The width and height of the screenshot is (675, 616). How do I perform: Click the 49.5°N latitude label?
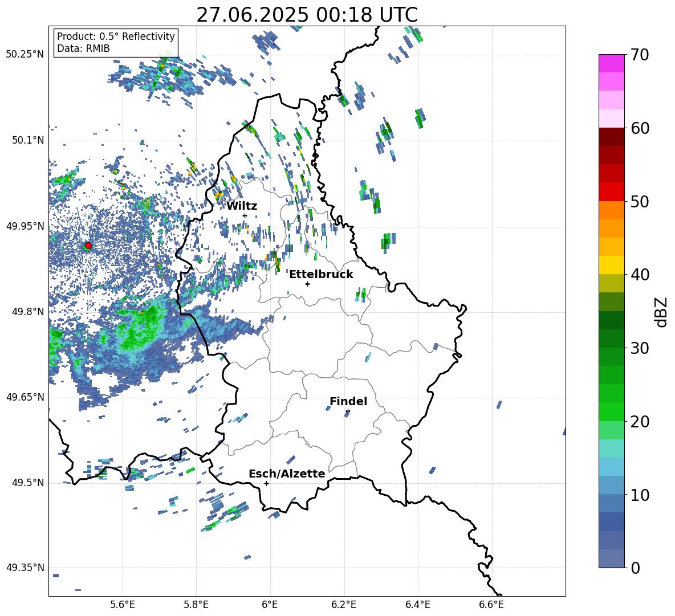click(x=29, y=483)
